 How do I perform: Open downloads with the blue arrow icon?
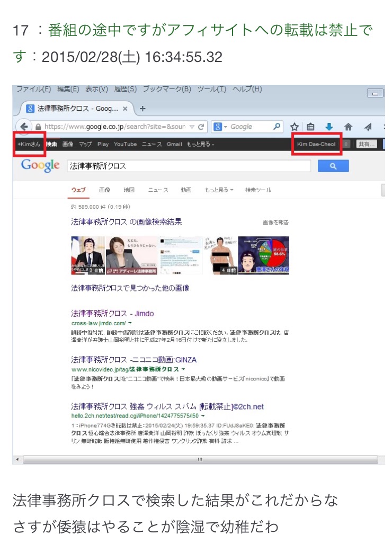[x=328, y=127]
